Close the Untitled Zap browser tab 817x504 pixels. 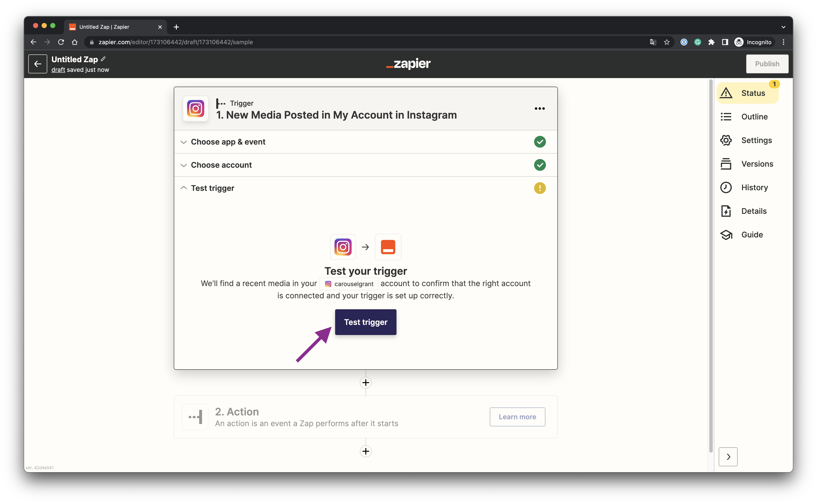(x=160, y=27)
